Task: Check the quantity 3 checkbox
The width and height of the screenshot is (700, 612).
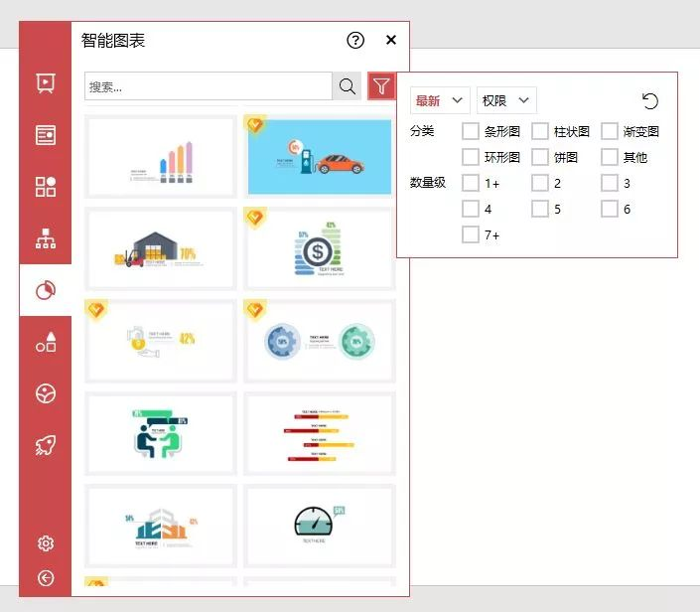Action: 610,183
